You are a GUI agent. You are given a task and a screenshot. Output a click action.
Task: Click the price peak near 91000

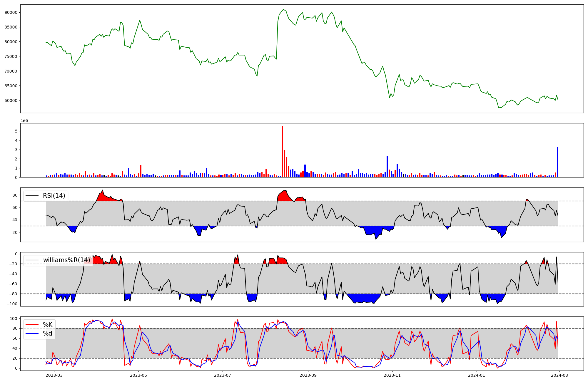click(x=283, y=9)
